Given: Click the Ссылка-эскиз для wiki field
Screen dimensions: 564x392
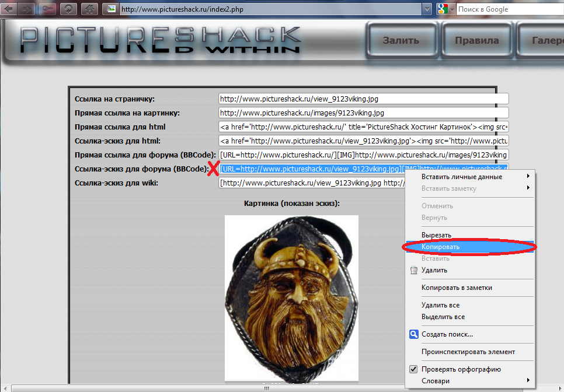Looking at the screenshot, I should tap(312, 183).
